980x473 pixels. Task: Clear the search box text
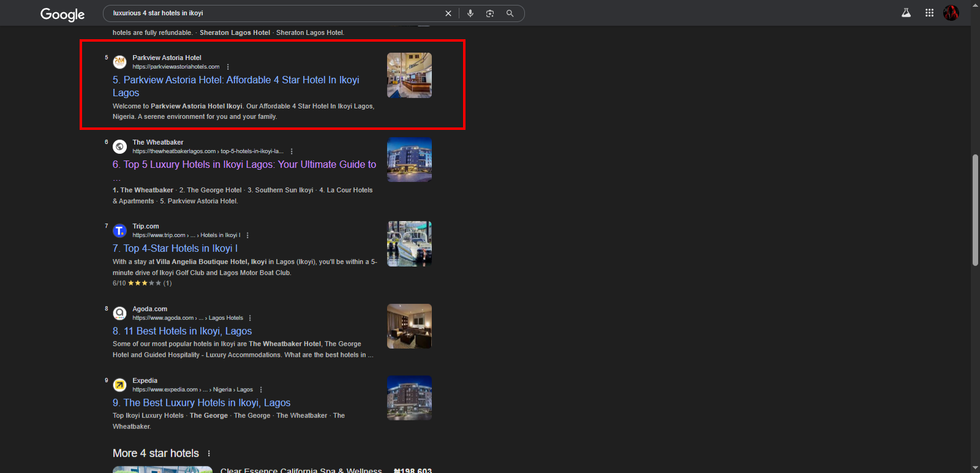coord(448,13)
